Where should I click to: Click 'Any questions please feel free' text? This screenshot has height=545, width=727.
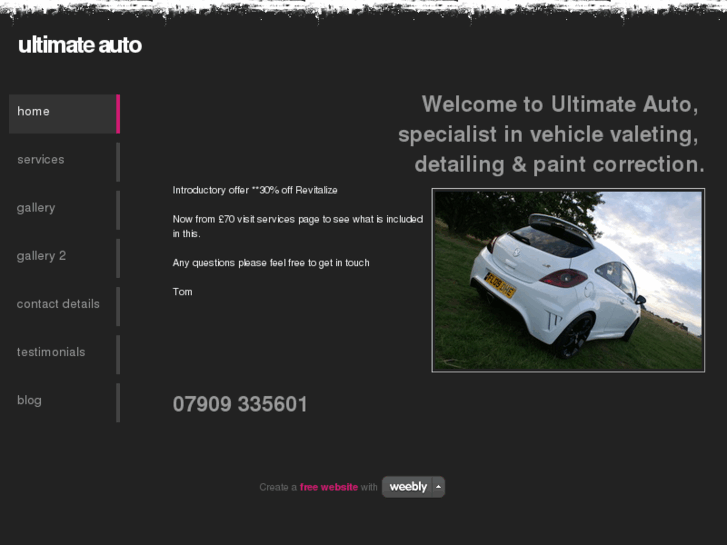coord(271,263)
